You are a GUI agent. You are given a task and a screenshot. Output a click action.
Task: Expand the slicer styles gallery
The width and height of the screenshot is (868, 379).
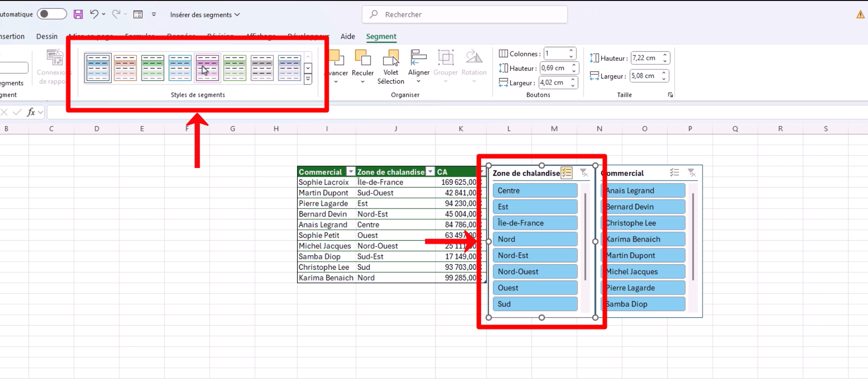(308, 79)
